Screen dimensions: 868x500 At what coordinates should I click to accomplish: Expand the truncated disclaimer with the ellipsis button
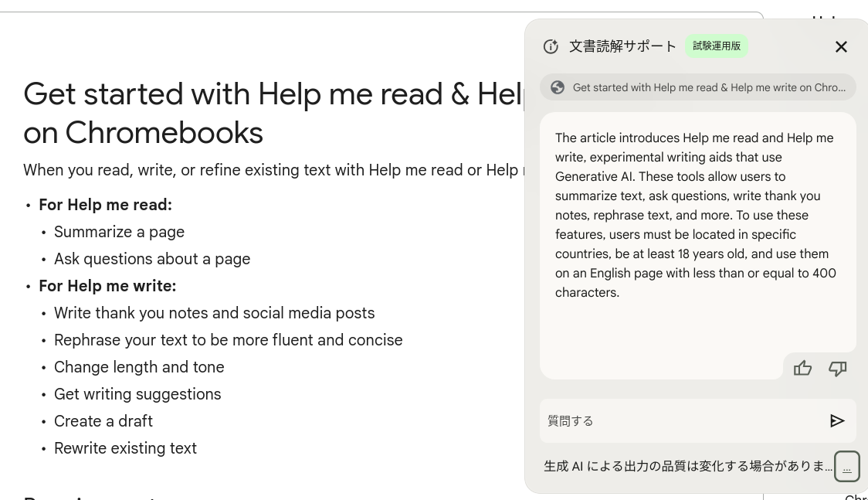[x=846, y=466]
